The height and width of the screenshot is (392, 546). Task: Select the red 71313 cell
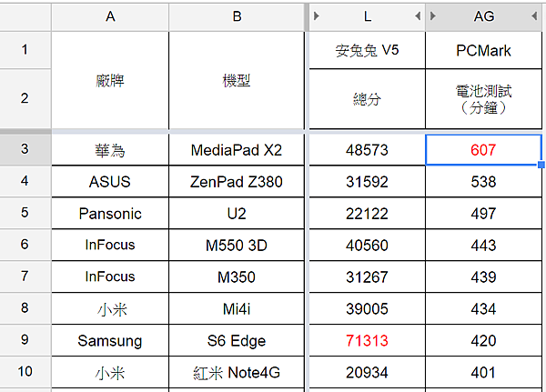click(367, 340)
